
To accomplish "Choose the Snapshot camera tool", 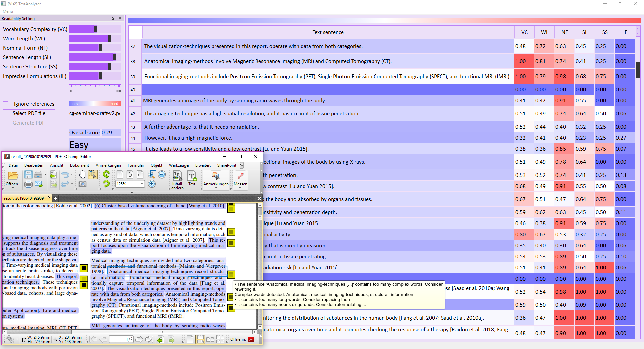I will (x=82, y=184).
